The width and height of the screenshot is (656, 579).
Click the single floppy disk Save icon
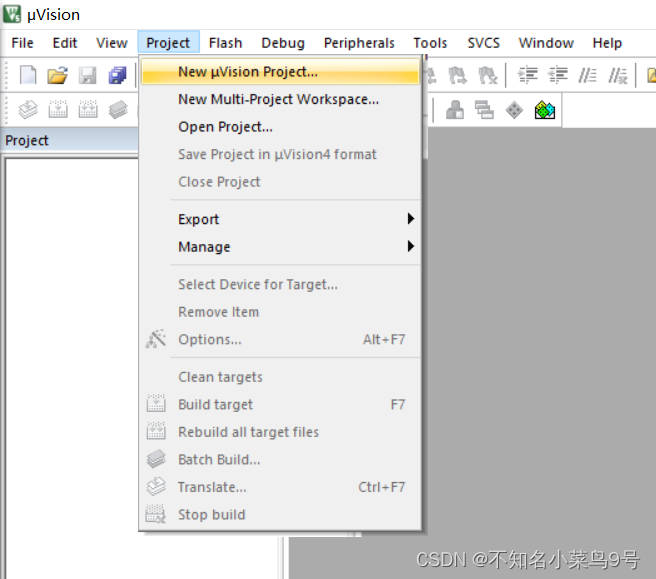click(88, 76)
